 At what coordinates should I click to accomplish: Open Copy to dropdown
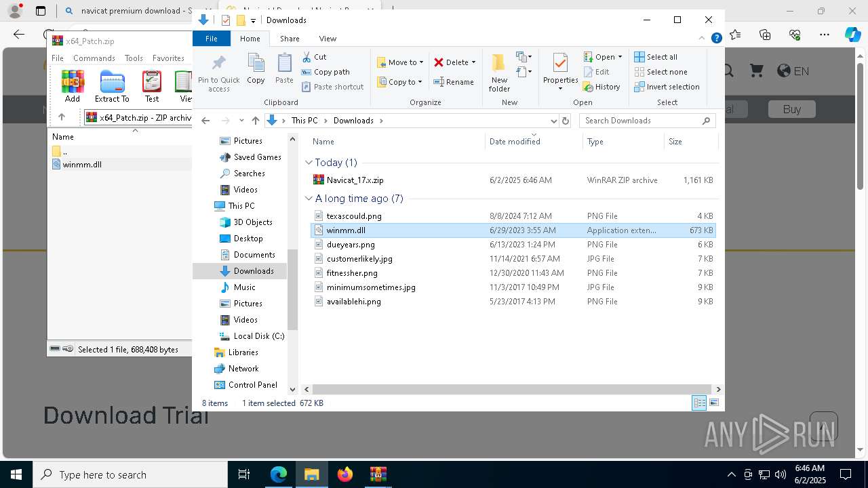coord(399,82)
